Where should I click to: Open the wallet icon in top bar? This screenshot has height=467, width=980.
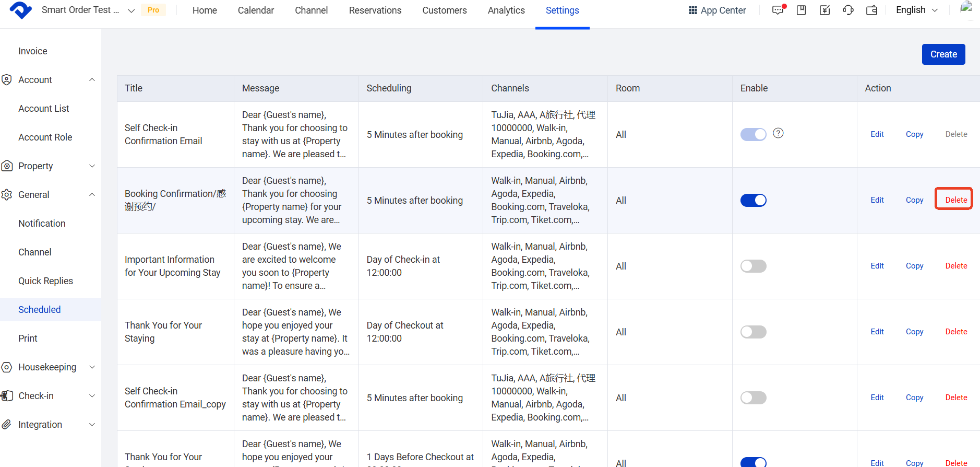[x=871, y=10]
